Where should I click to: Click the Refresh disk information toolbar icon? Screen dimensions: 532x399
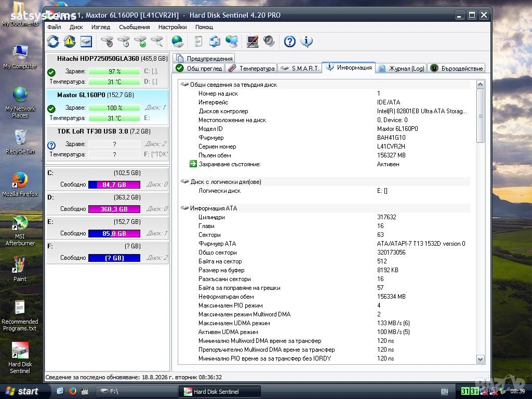53,42
